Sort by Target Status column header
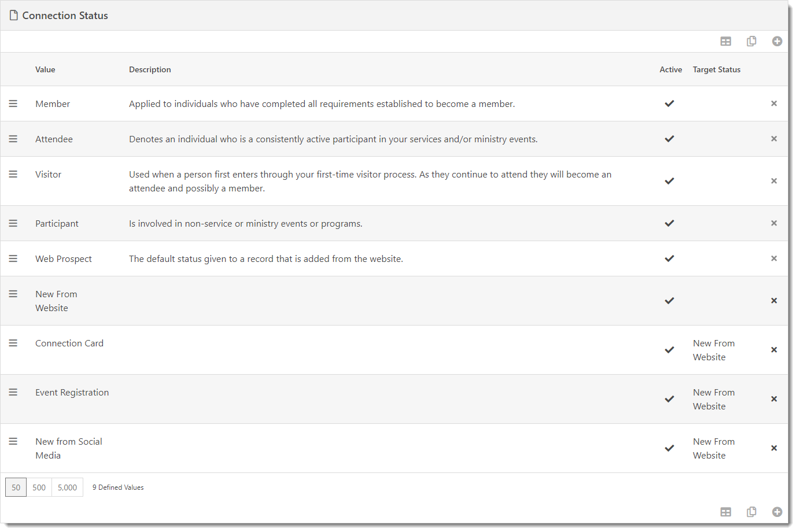 [717, 69]
